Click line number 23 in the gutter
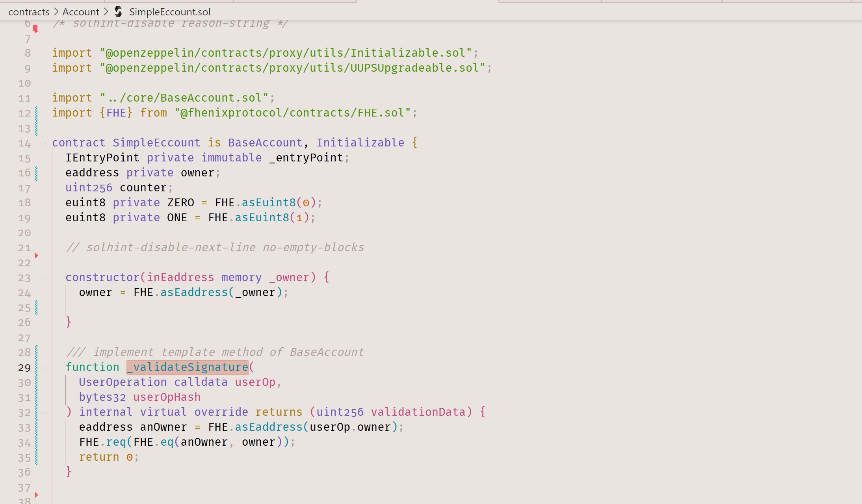The height and width of the screenshot is (504, 862). (x=24, y=278)
